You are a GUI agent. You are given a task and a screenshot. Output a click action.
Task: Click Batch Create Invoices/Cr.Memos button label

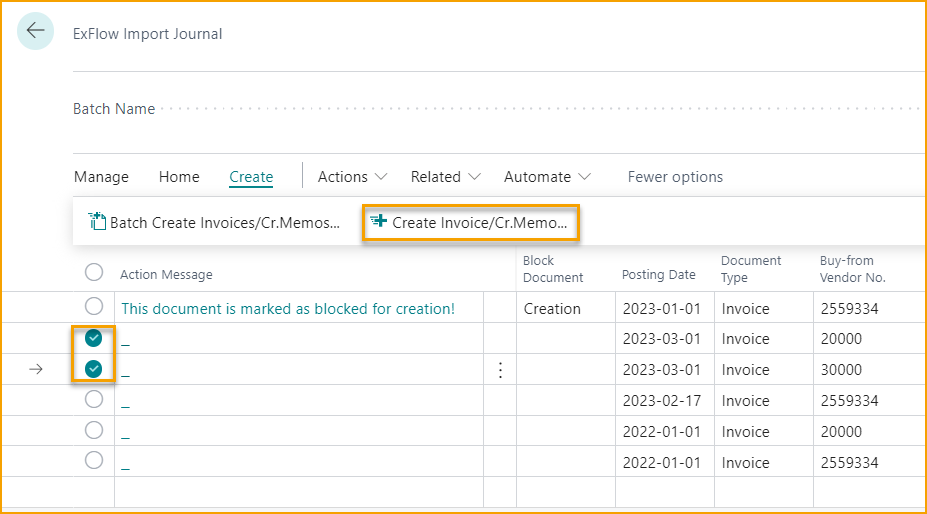click(x=225, y=223)
